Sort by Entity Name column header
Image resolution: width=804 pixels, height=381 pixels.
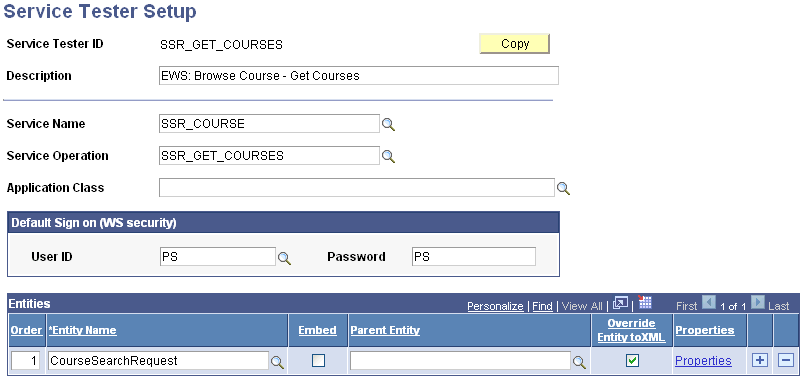pos(83,330)
